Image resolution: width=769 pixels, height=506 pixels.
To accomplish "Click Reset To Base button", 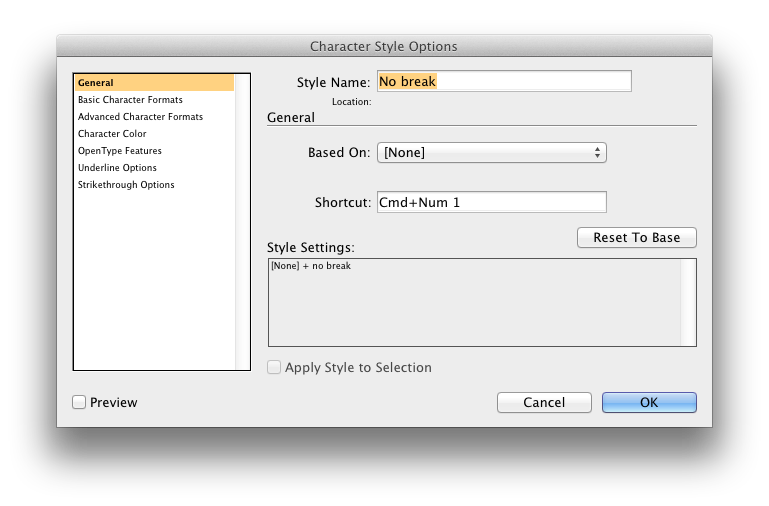I will tap(637, 237).
